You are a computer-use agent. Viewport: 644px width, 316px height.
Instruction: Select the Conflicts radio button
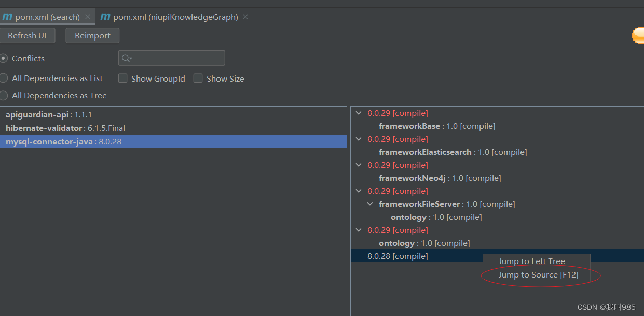(3, 58)
